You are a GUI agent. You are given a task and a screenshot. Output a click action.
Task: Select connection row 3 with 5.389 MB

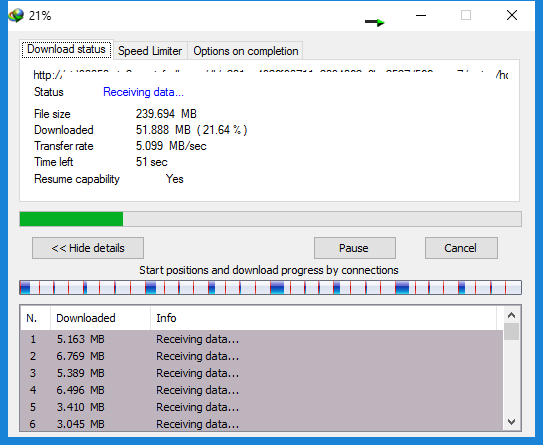[x=261, y=373]
